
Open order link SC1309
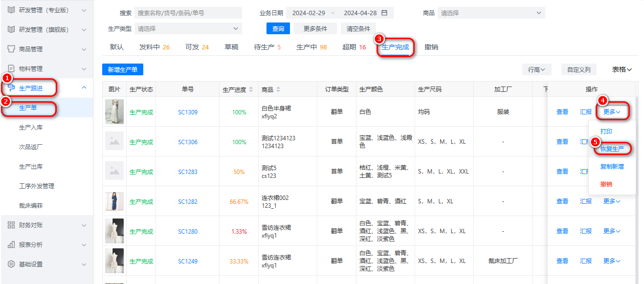tap(188, 112)
